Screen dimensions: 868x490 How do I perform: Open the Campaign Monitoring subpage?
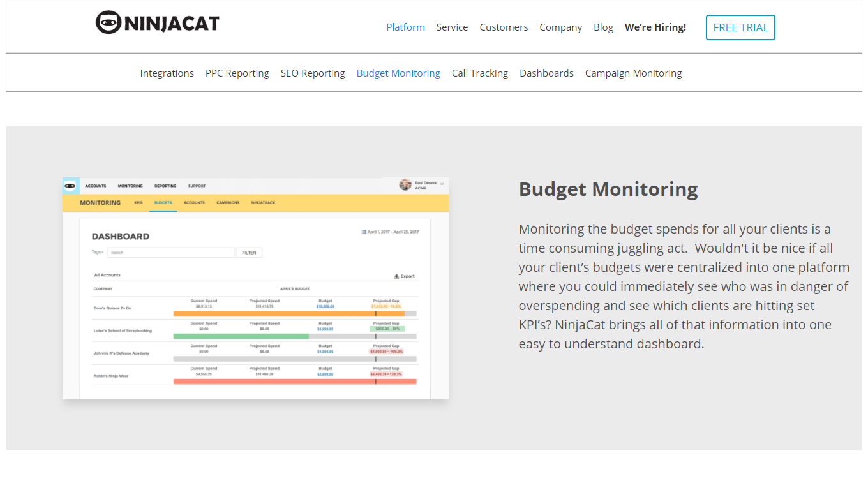pyautogui.click(x=633, y=73)
